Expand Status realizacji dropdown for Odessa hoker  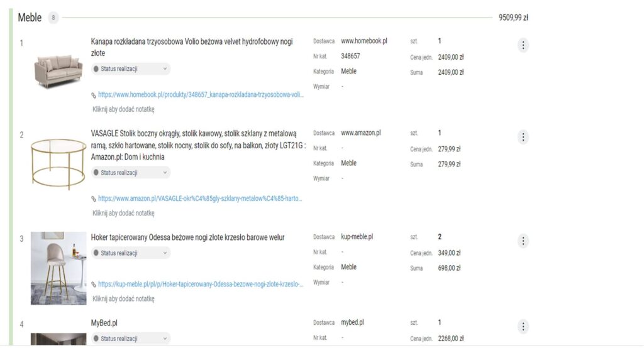click(x=131, y=253)
